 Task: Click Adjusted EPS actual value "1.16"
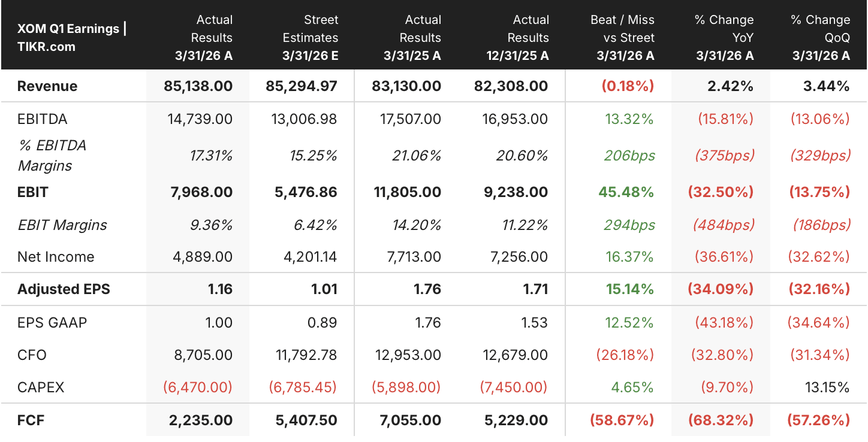coord(220,289)
